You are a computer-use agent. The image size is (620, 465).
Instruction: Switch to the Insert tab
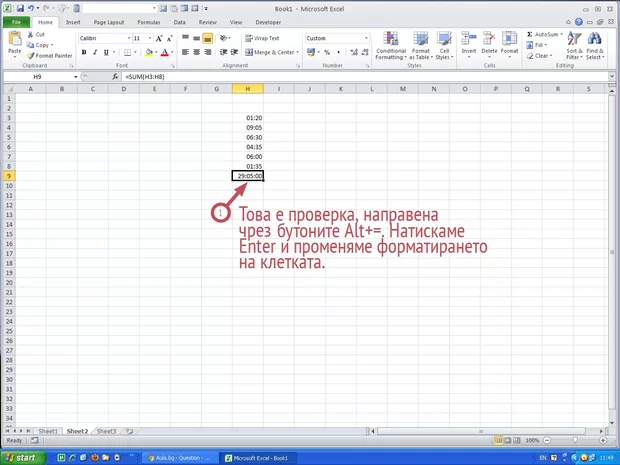point(73,23)
